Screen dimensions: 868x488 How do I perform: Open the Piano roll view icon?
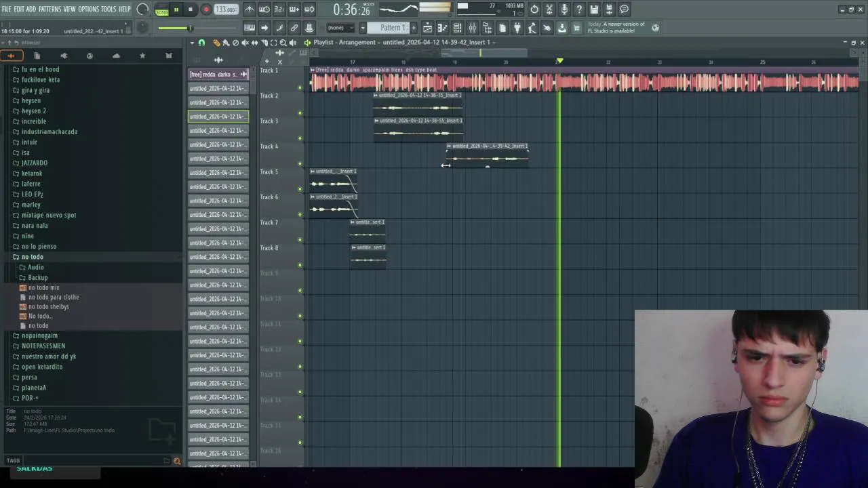pyautogui.click(x=442, y=28)
